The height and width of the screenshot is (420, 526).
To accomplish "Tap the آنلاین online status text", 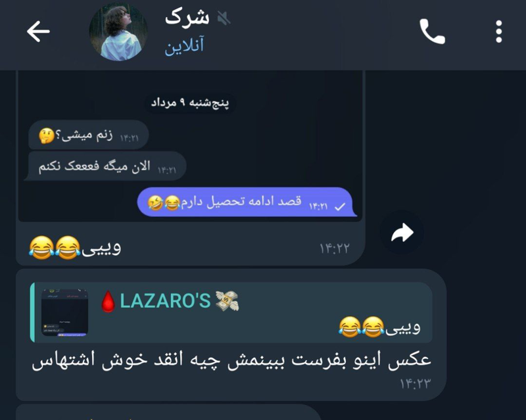I will click(x=184, y=46).
